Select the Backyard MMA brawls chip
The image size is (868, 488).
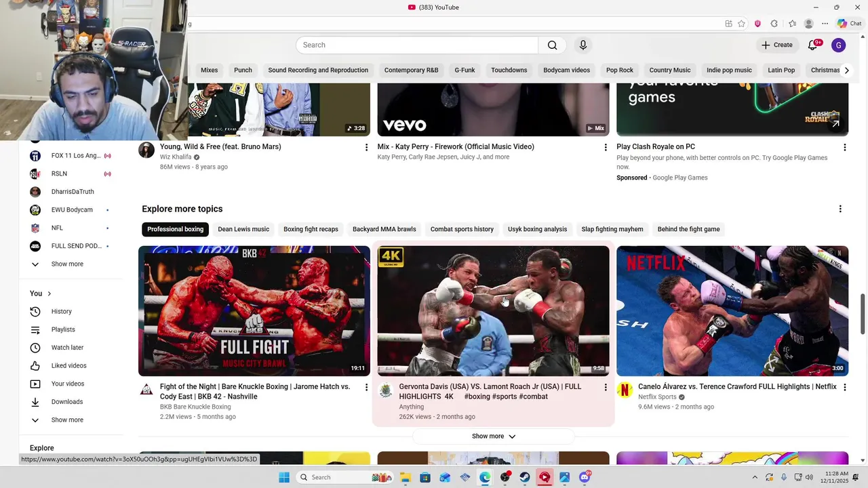pyautogui.click(x=384, y=229)
